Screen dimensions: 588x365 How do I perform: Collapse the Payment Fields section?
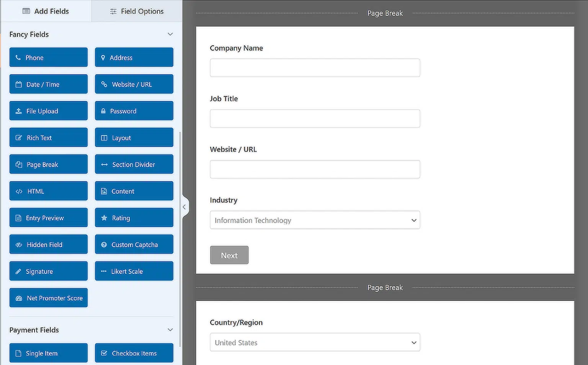point(170,329)
